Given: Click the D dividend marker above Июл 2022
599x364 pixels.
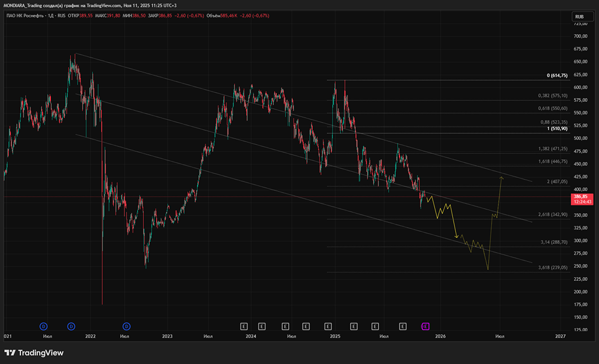Looking at the screenshot, I should tap(126, 326).
